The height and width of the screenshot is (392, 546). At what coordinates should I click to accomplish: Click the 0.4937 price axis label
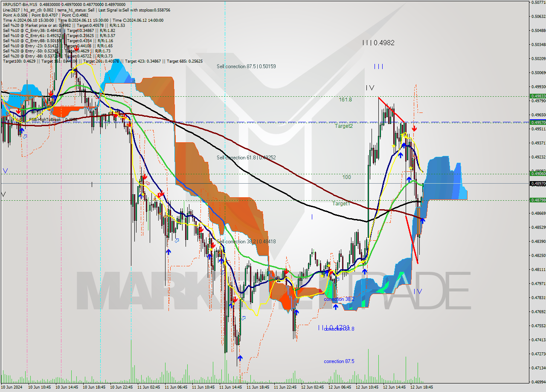pyautogui.click(x=538, y=143)
